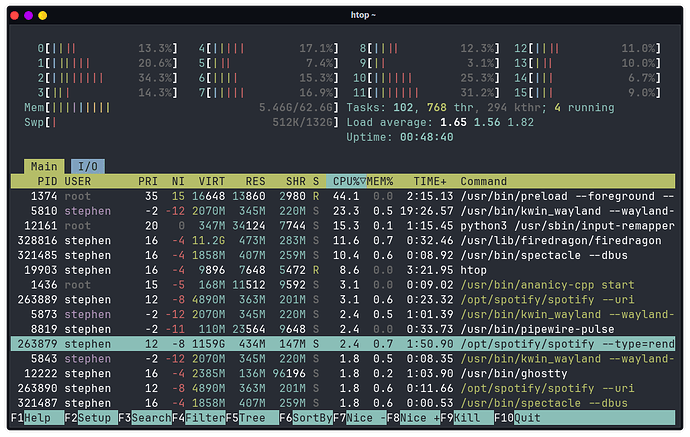Sort by the MEM% column header

point(380,181)
